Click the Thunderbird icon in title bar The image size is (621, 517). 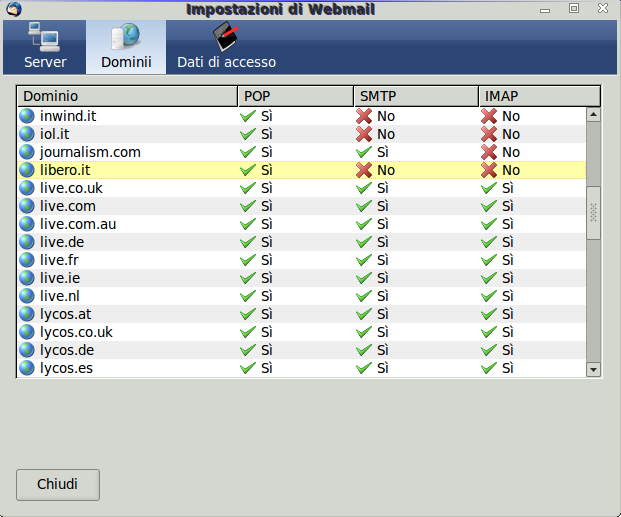14,9
